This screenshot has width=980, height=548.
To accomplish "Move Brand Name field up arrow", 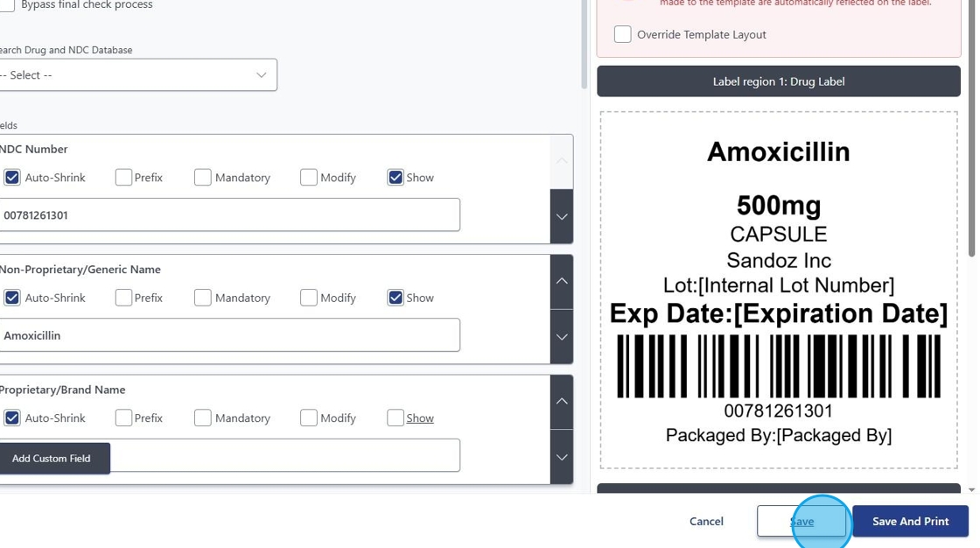I will 562,401.
